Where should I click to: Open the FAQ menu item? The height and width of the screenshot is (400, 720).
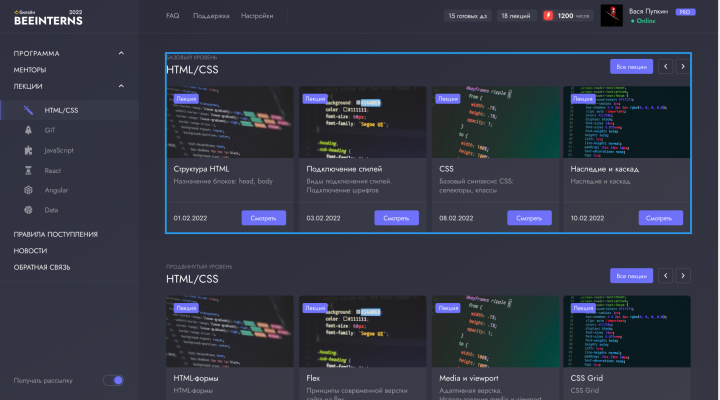point(173,16)
